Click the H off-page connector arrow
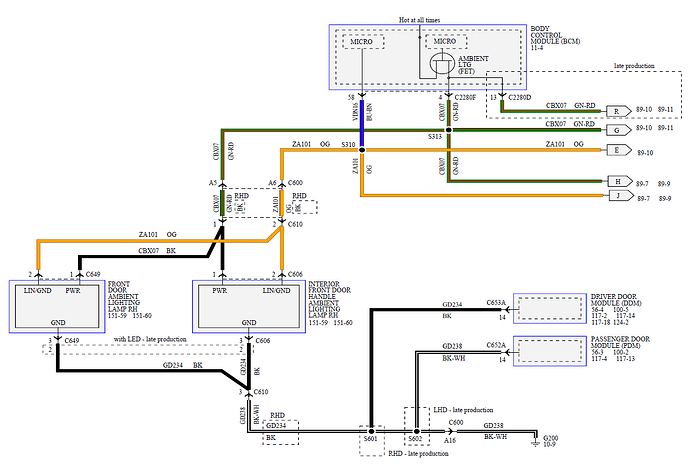690x471 pixels. point(619,182)
